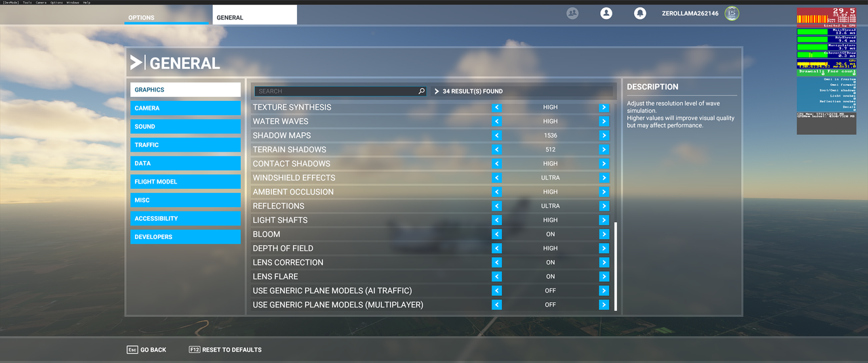Lower the Shadow Maps resolution

click(496, 135)
